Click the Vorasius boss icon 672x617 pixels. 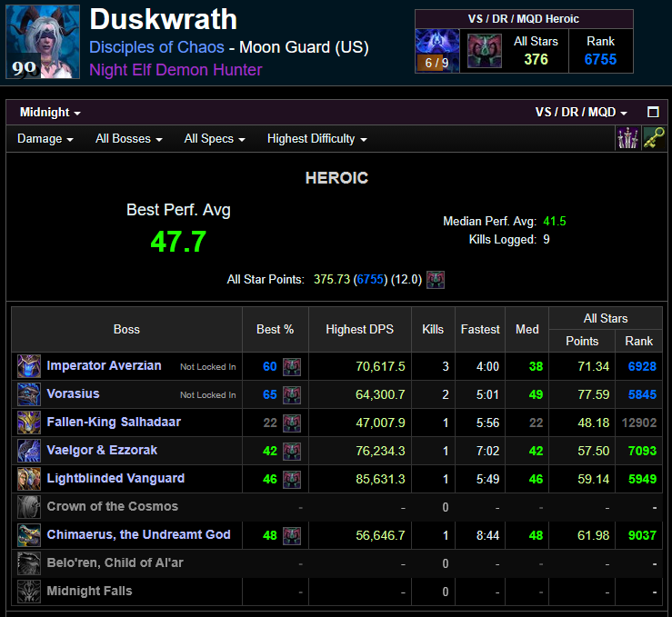pos(29,394)
